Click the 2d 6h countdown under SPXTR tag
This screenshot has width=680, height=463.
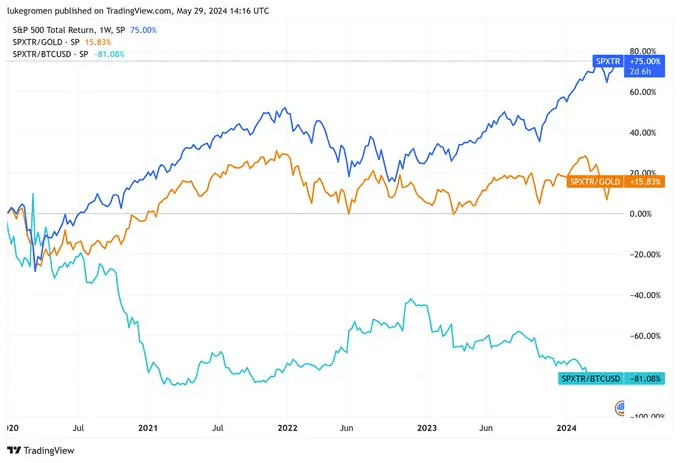[639, 72]
